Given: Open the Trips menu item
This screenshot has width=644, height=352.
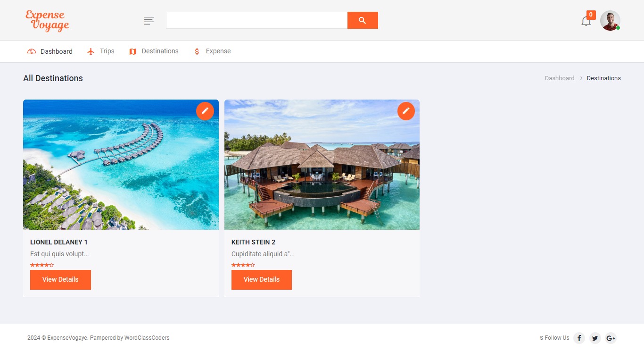Looking at the screenshot, I should [101, 51].
